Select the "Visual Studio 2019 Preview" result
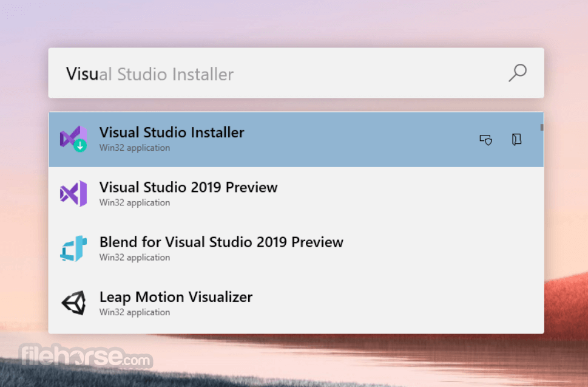The width and height of the screenshot is (588, 387). coord(296,194)
